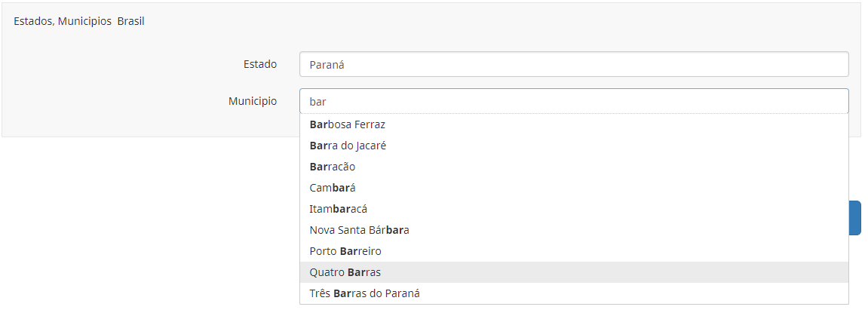This screenshot has height=316, width=868.
Task: Place cursor after 'bar' in Municipio field
Action: click(327, 101)
